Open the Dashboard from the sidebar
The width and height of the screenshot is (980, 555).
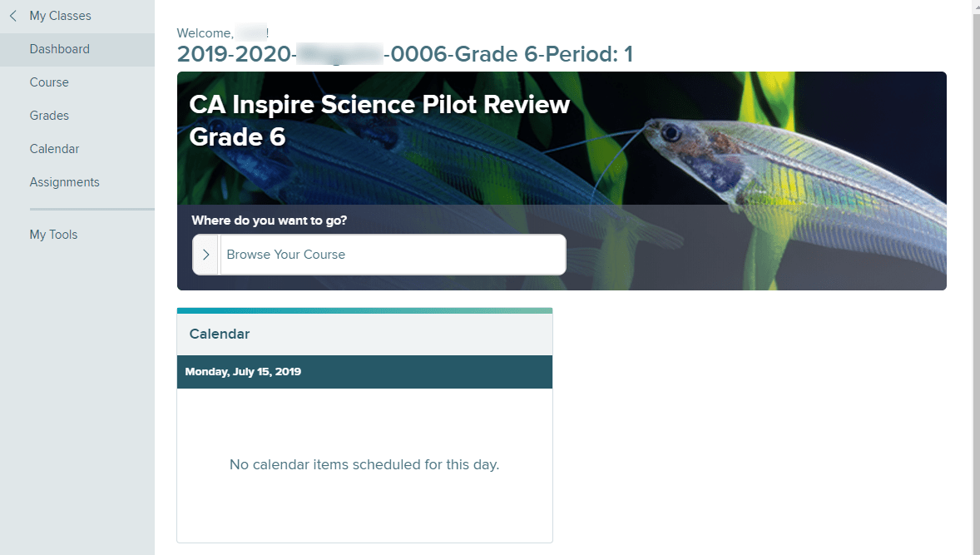coord(59,48)
